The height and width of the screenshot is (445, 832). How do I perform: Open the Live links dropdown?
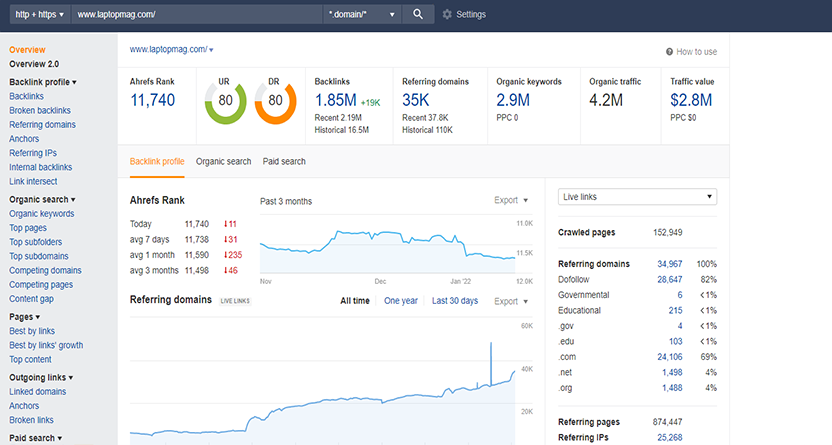tap(637, 197)
